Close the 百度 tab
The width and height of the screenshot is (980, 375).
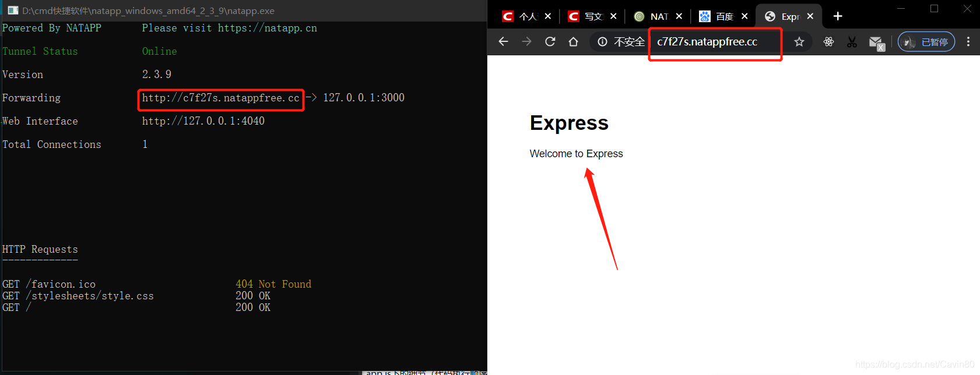point(744,16)
